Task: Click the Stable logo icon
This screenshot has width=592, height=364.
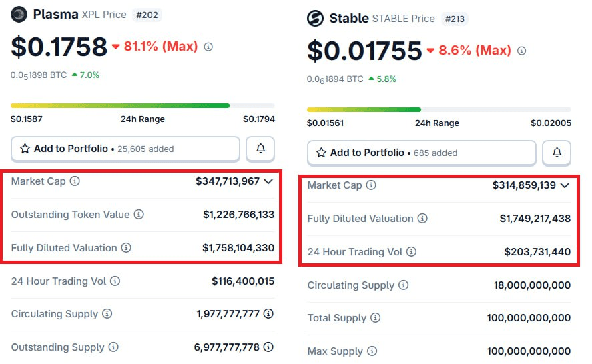Action: 315,19
